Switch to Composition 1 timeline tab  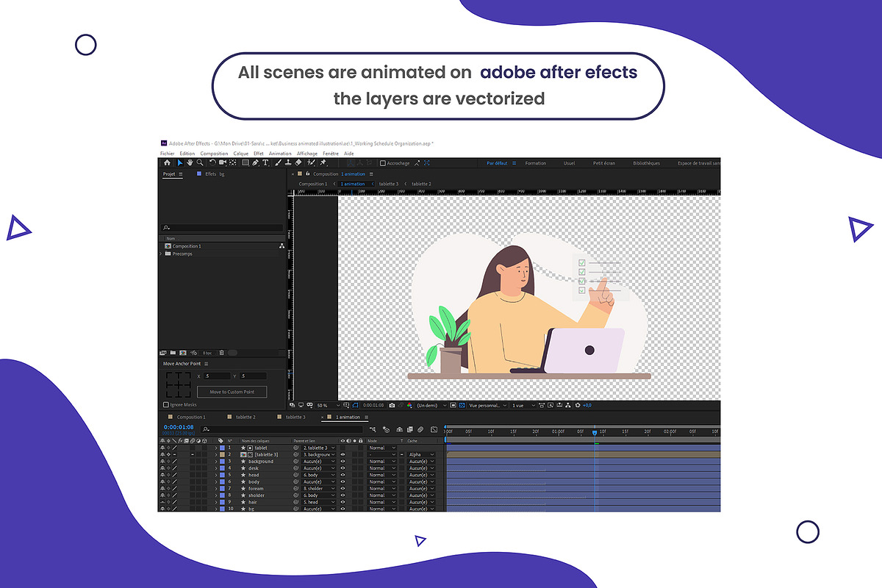(x=191, y=417)
